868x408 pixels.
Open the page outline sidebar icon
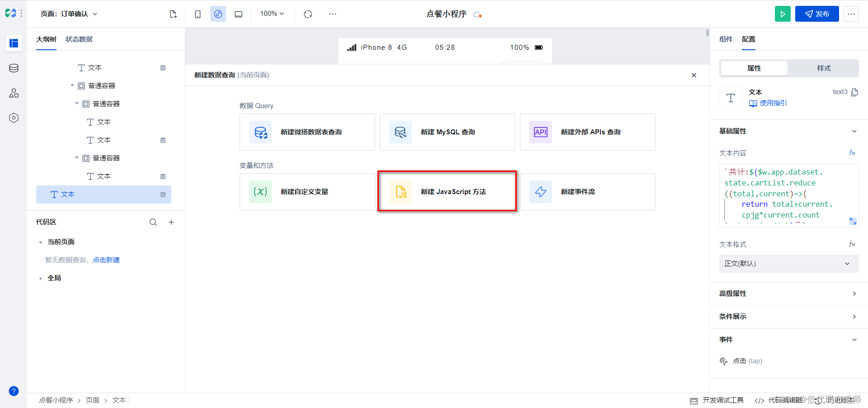pyautogui.click(x=14, y=43)
